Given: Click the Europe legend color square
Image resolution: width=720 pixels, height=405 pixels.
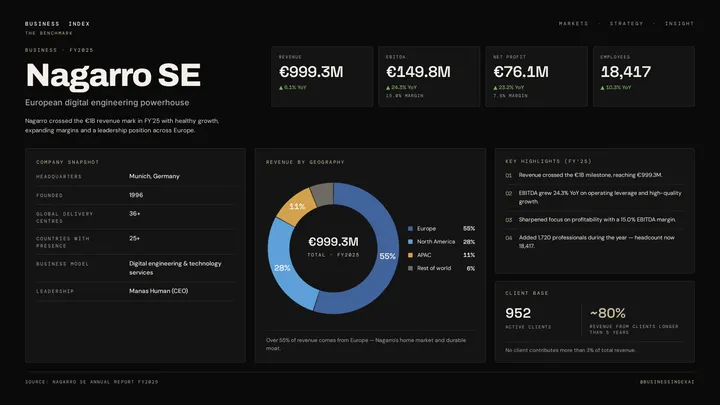Looking at the screenshot, I should coord(411,229).
